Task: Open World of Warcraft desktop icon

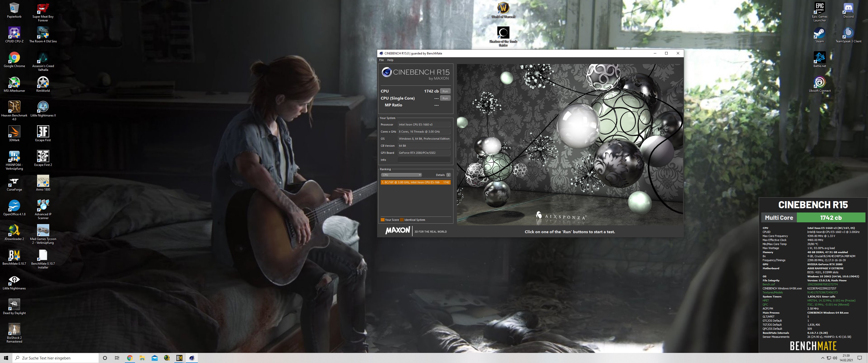Action: coord(503,10)
